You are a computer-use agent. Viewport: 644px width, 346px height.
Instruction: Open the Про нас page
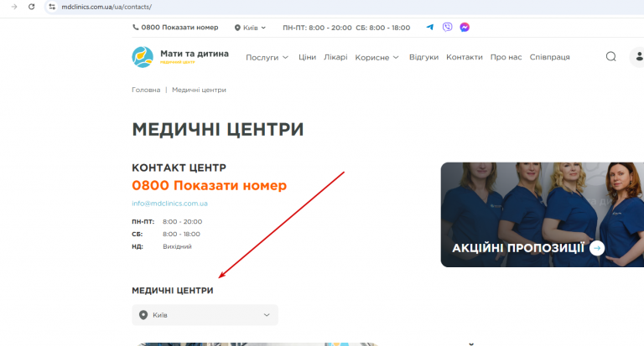tap(506, 57)
